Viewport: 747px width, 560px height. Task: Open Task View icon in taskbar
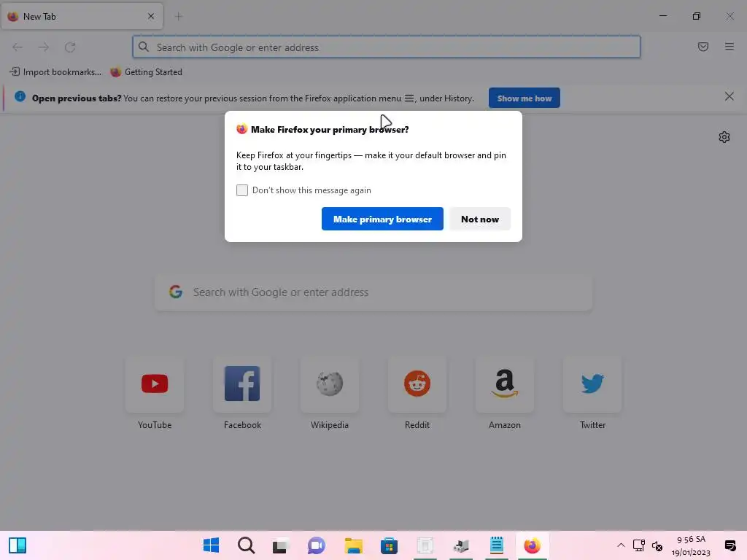pyautogui.click(x=281, y=545)
